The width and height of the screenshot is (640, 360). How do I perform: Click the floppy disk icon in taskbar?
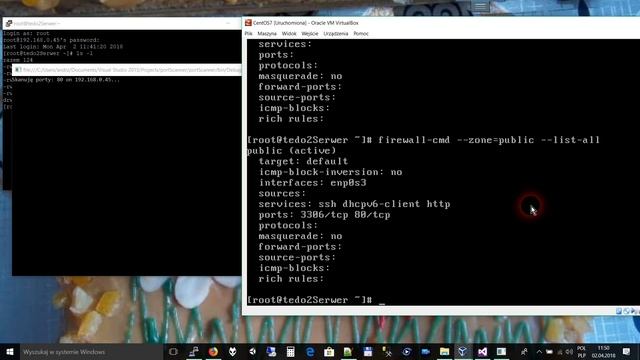pos(367,351)
